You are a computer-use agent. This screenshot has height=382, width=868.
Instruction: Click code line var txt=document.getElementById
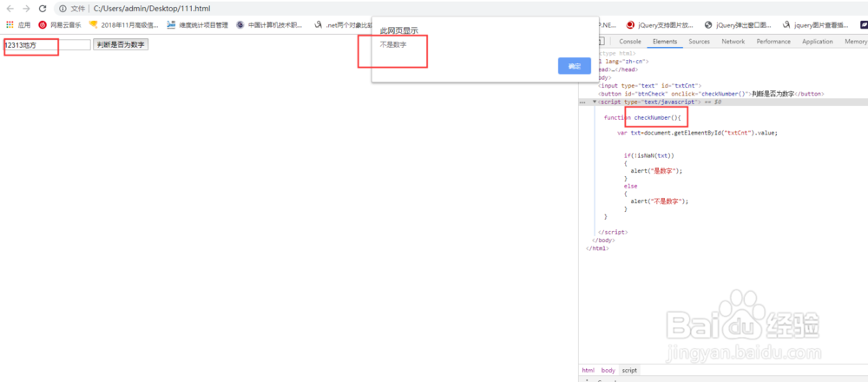[x=697, y=133]
